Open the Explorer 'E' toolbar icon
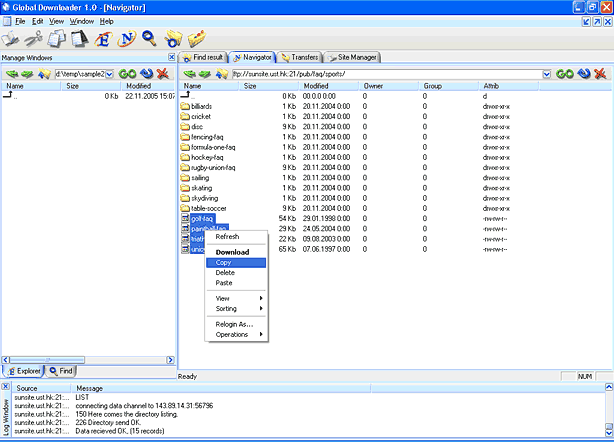614x442 pixels. tap(103, 39)
